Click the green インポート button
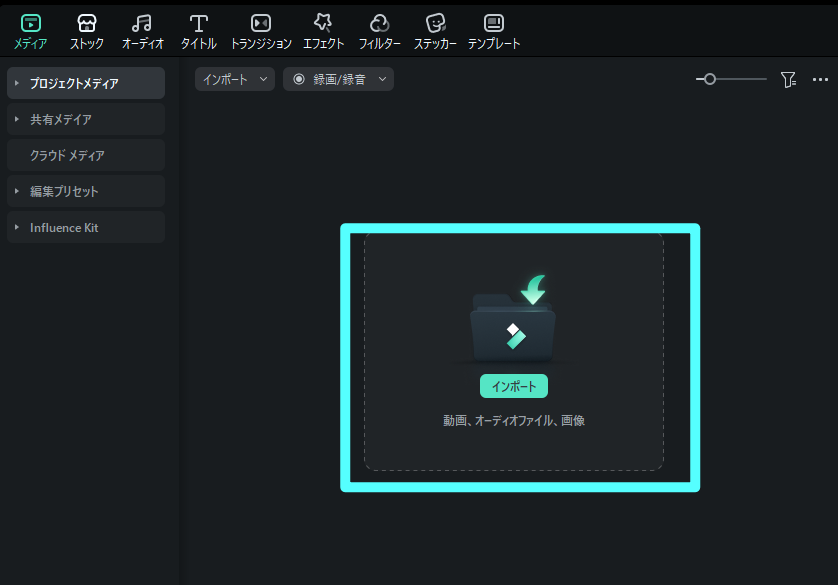 tap(514, 386)
